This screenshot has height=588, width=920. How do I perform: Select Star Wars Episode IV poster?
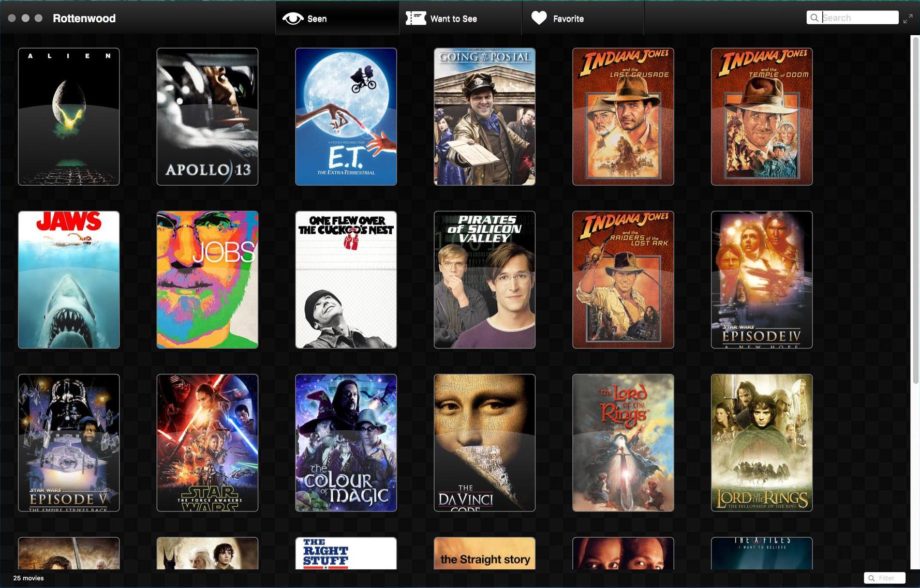762,280
